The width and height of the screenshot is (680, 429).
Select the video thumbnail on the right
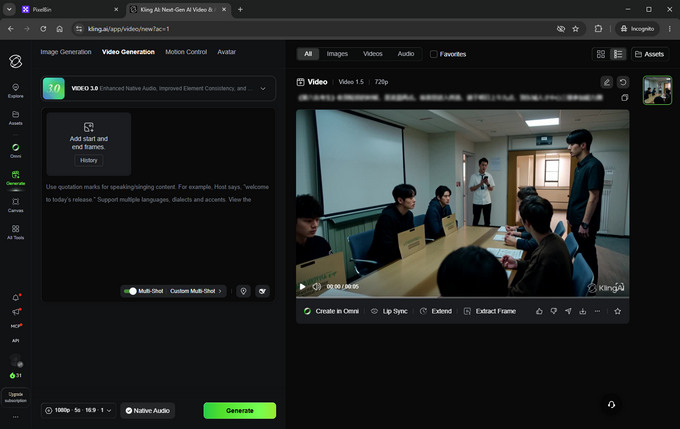point(657,90)
